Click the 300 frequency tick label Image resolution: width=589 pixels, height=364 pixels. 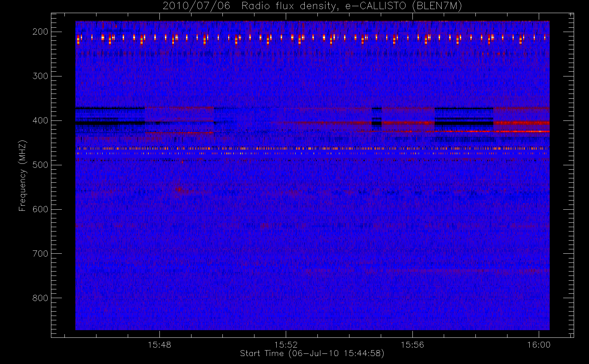pos(40,76)
